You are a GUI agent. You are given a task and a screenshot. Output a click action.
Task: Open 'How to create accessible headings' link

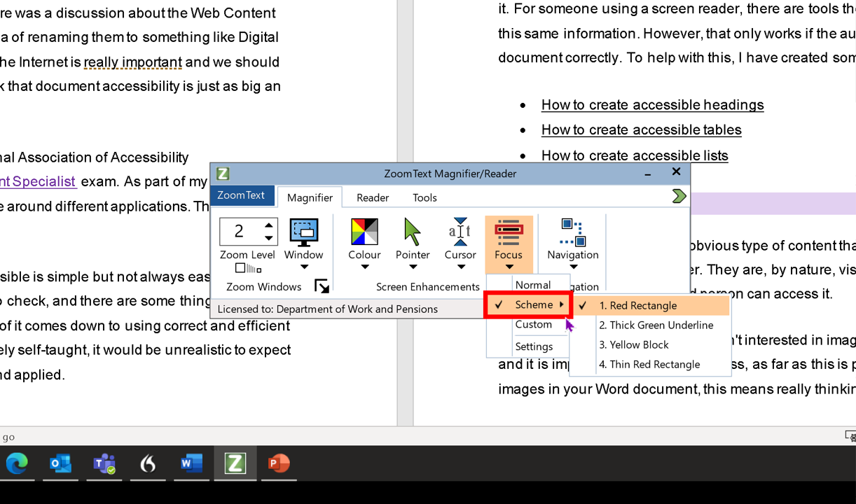point(652,105)
